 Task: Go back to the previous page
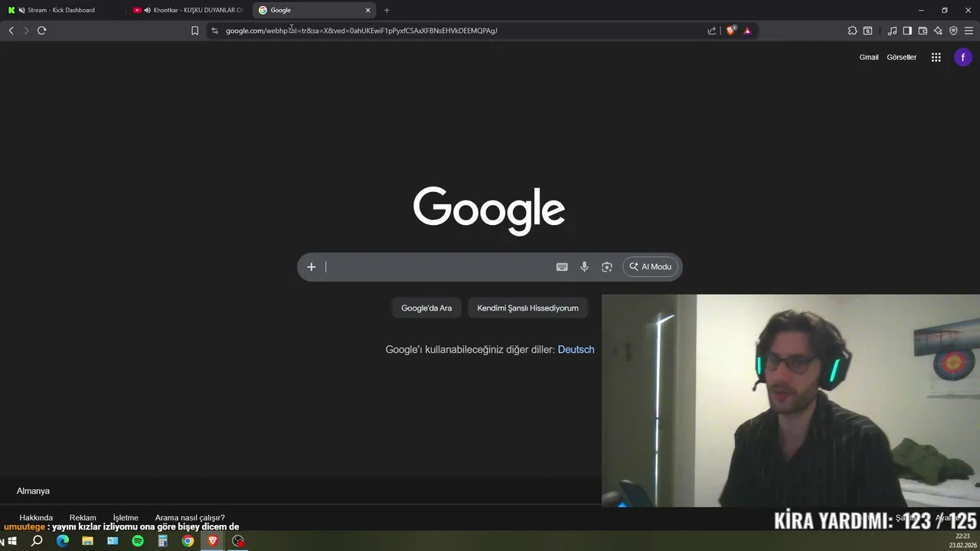pos(11,31)
